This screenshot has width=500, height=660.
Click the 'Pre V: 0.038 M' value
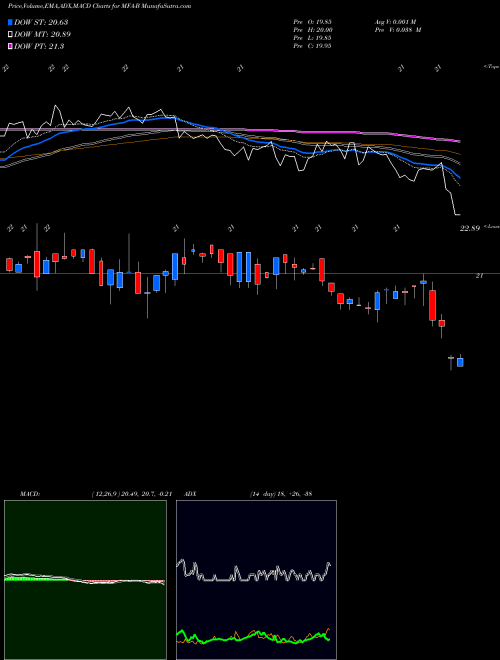[x=397, y=29]
